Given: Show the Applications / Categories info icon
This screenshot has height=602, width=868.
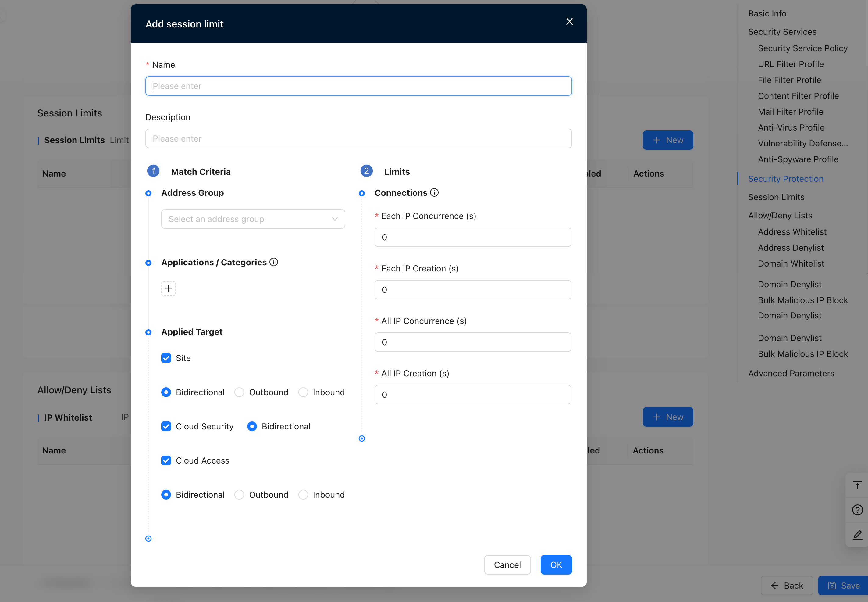Looking at the screenshot, I should 274,262.
